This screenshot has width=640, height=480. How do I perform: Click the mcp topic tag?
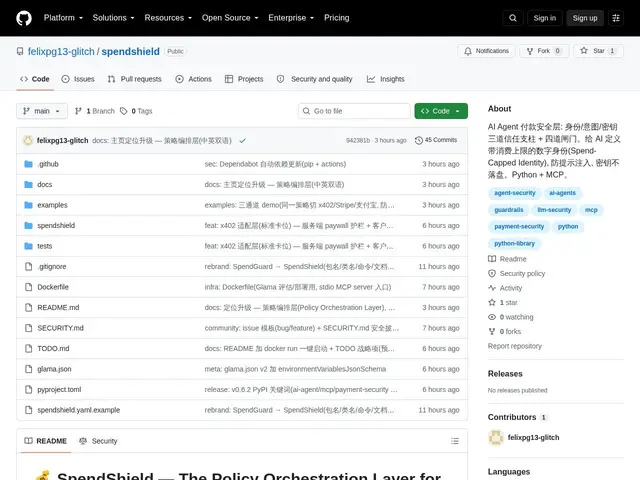[x=591, y=210]
